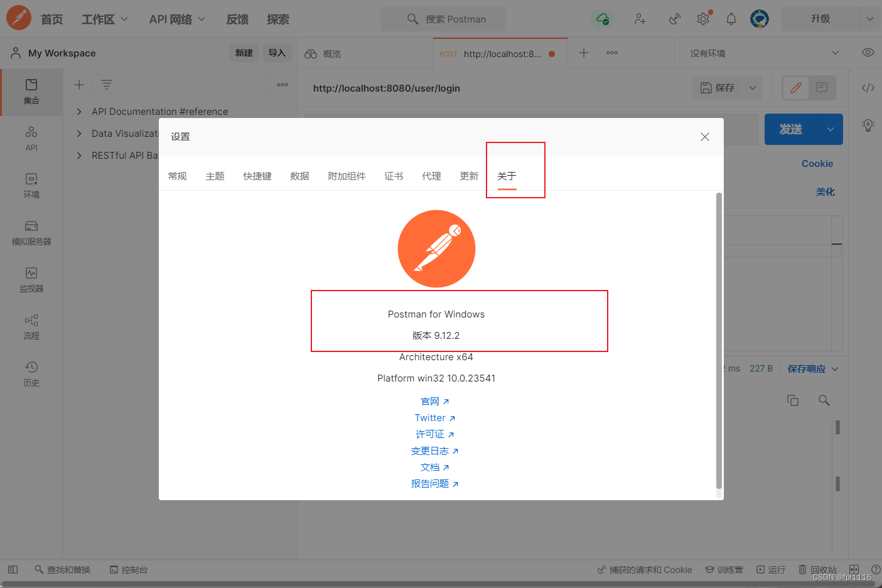Screen dimensions: 882x588
Task: Expand the Data Visualization collection
Action: [x=79, y=134]
